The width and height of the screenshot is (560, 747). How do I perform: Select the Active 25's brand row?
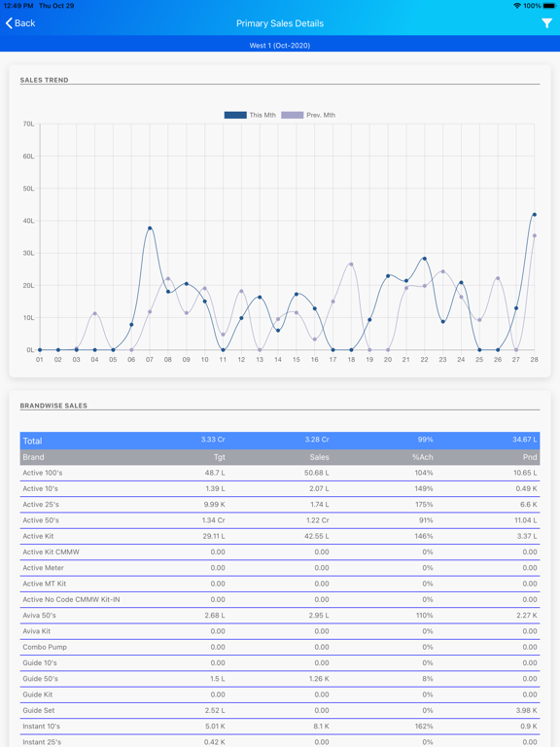(280, 504)
